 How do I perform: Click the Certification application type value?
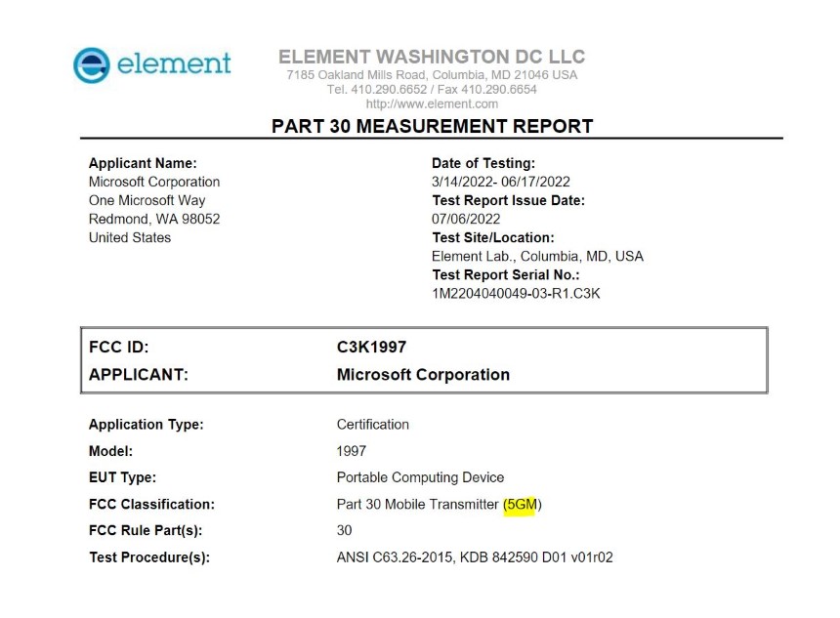[x=373, y=425]
